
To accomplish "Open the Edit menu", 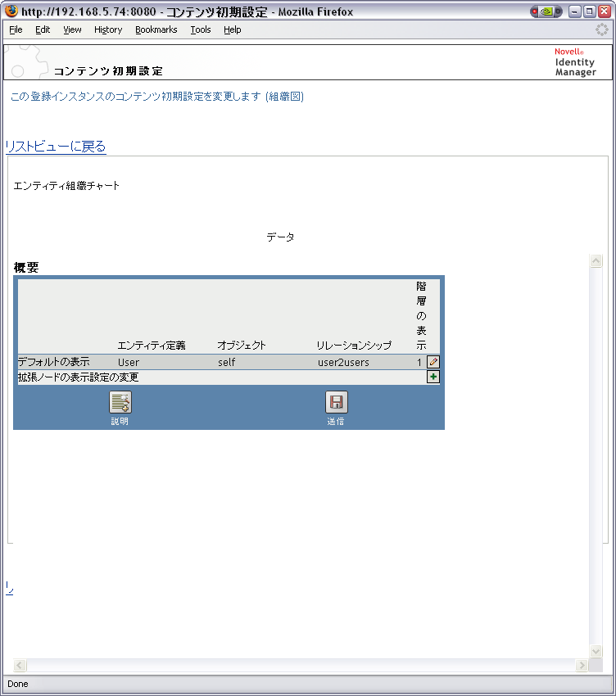I will click(43, 29).
